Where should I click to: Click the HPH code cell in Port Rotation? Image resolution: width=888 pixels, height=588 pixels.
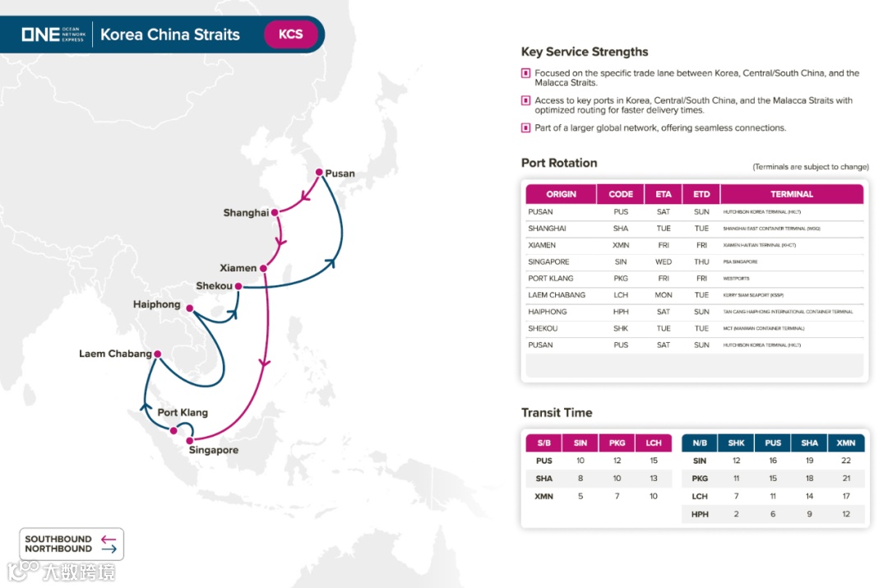click(621, 312)
